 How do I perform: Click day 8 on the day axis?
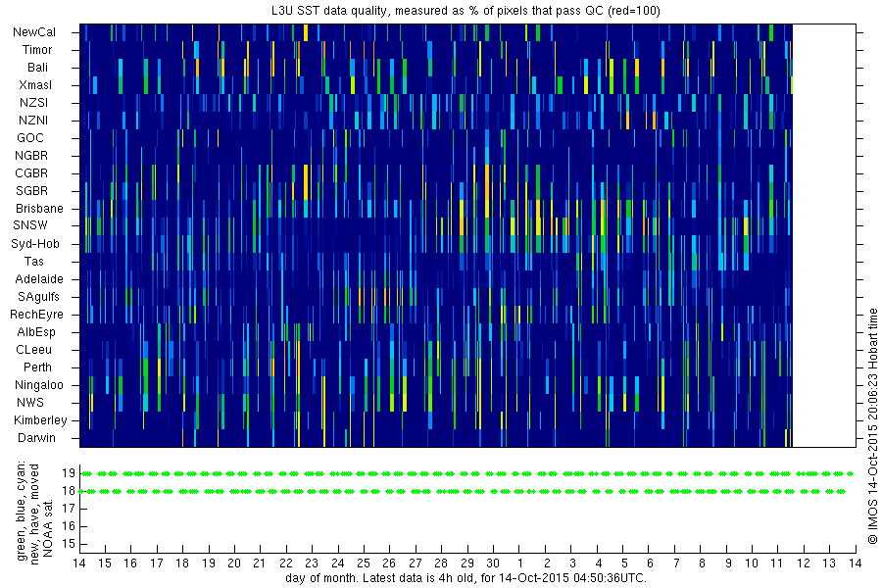[702, 563]
